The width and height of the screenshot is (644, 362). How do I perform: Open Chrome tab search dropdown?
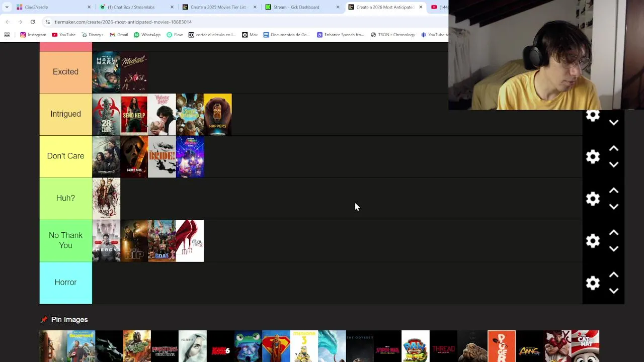point(7,7)
